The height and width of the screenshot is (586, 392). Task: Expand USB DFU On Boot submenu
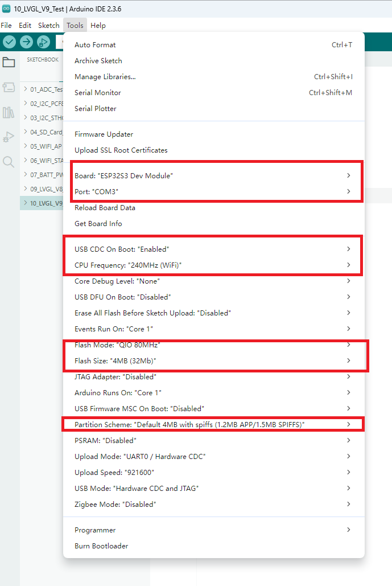click(x=213, y=297)
